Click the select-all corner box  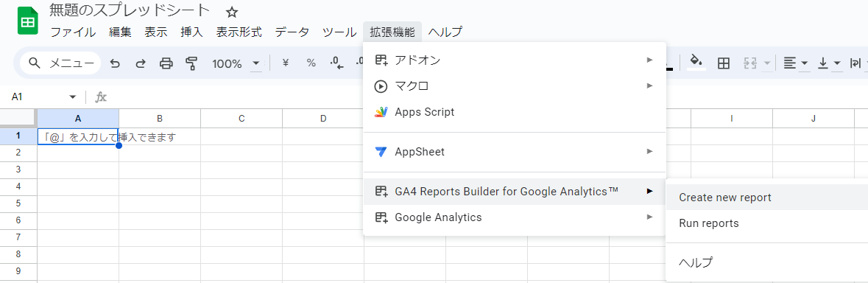(x=18, y=118)
